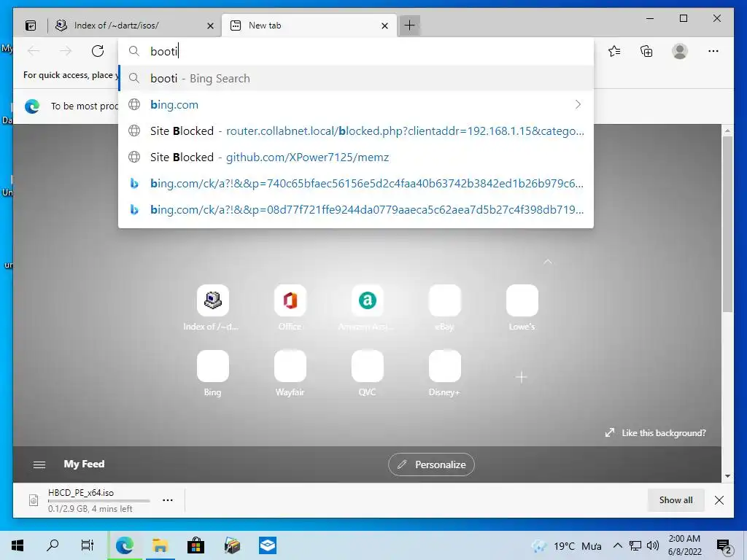Open the HBCD_PE_x64.iso download item
The width and height of the screenshot is (747, 560).
coord(90,500)
